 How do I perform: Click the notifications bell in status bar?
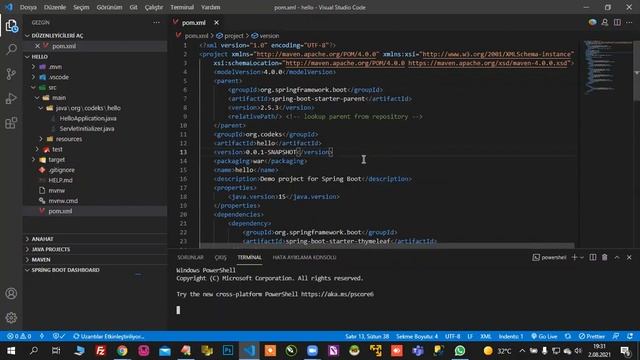coord(630,336)
